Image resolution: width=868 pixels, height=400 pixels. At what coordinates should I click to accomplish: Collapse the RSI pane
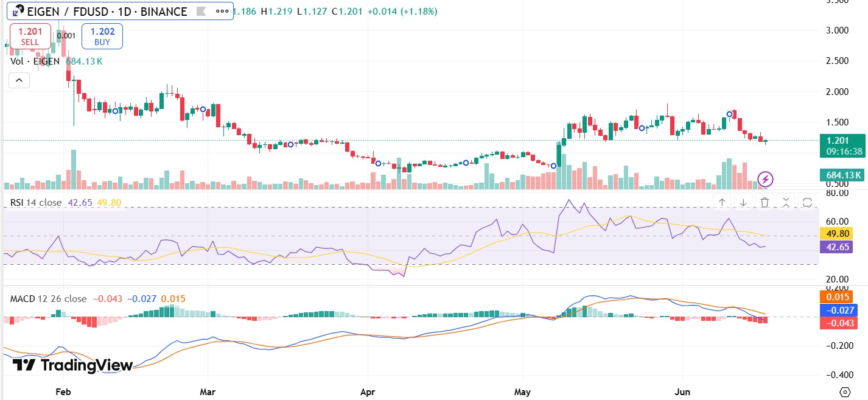786,202
